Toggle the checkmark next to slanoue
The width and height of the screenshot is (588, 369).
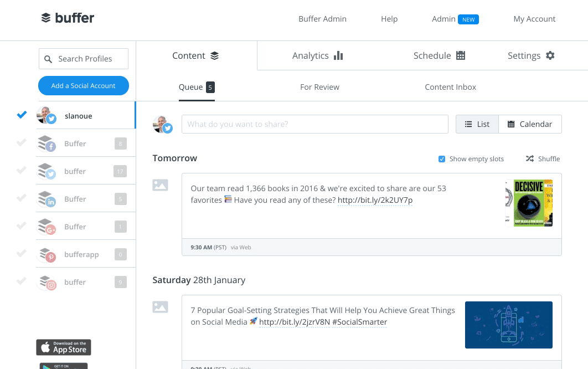[x=20, y=115]
